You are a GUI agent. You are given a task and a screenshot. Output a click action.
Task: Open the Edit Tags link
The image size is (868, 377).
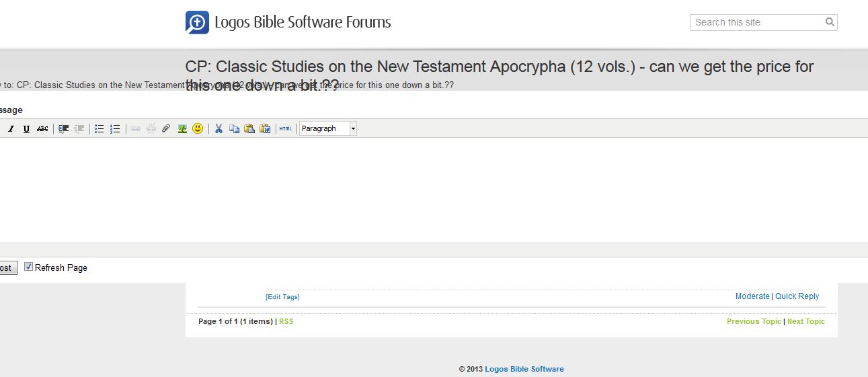click(282, 297)
